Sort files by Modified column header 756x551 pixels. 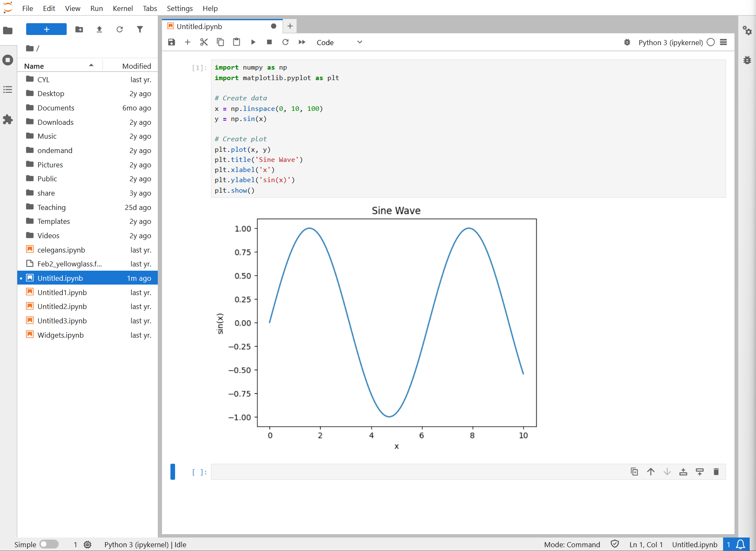(130, 66)
